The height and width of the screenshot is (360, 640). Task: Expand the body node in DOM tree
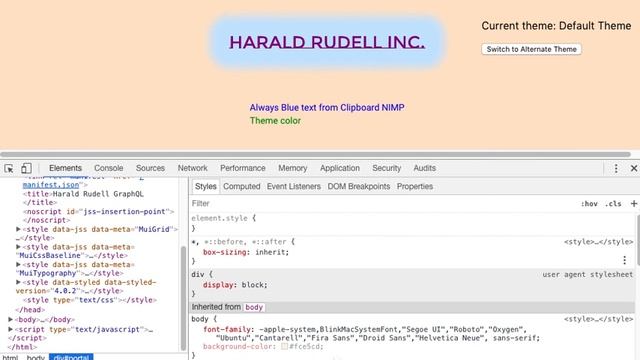point(11,320)
